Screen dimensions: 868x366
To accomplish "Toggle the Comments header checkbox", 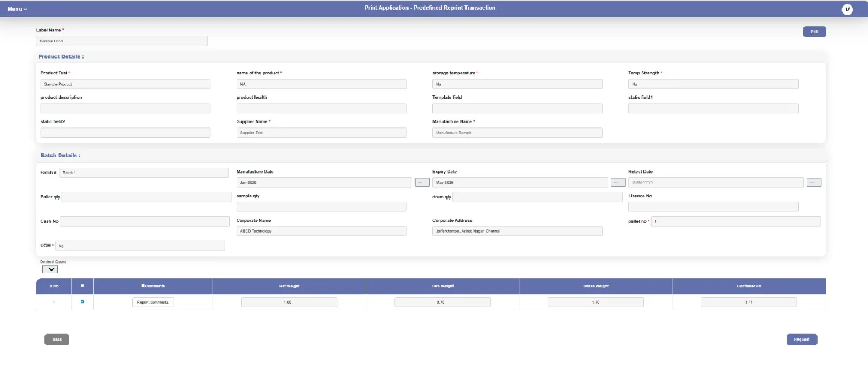I will 143,286.
